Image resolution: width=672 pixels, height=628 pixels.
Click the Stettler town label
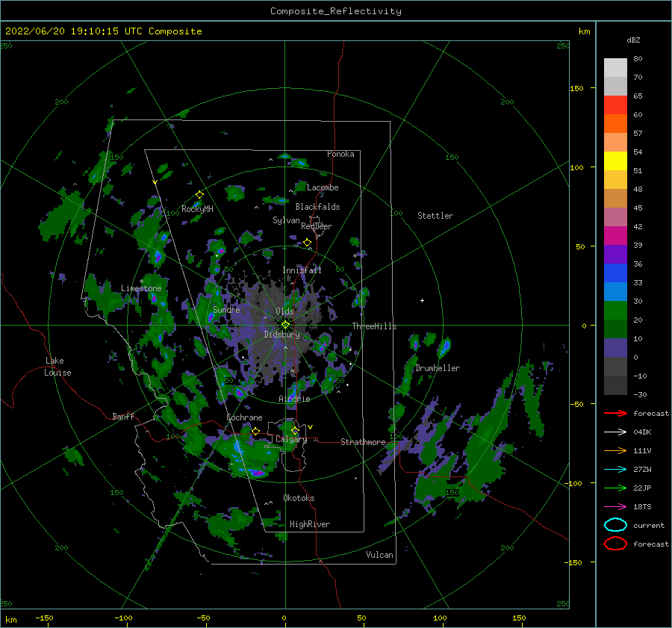click(x=435, y=216)
